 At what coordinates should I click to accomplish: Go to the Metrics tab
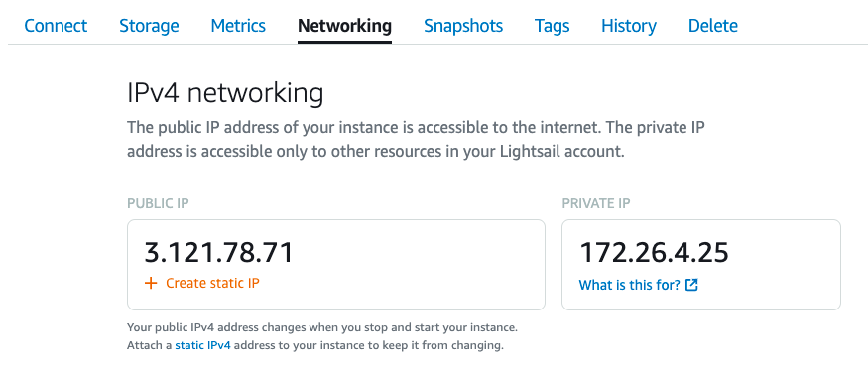tap(238, 26)
